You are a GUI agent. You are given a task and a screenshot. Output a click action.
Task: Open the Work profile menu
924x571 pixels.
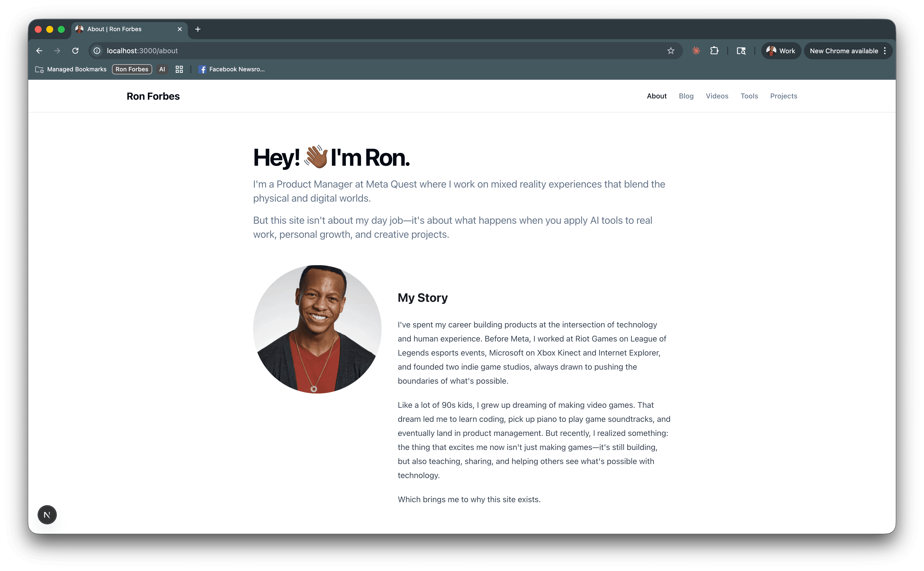pyautogui.click(x=781, y=50)
